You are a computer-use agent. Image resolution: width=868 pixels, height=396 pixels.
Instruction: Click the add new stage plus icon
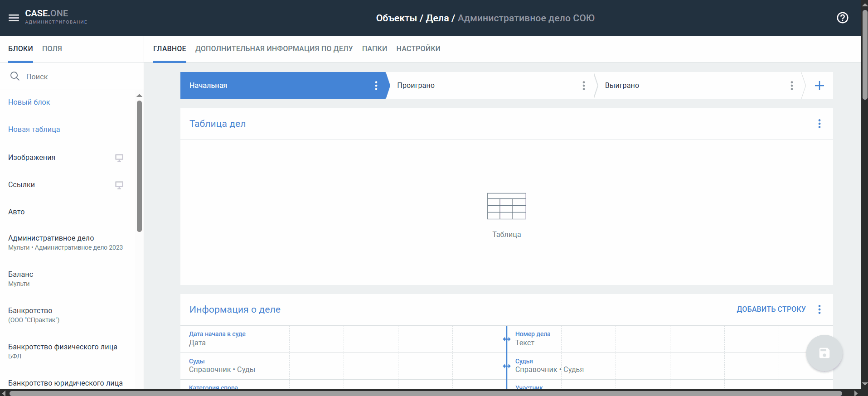pos(819,86)
